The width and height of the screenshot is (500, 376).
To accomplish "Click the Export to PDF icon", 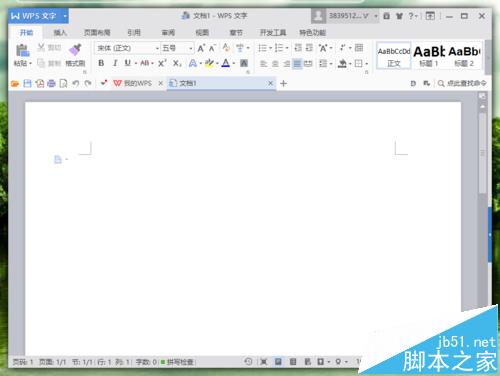I will [x=40, y=83].
